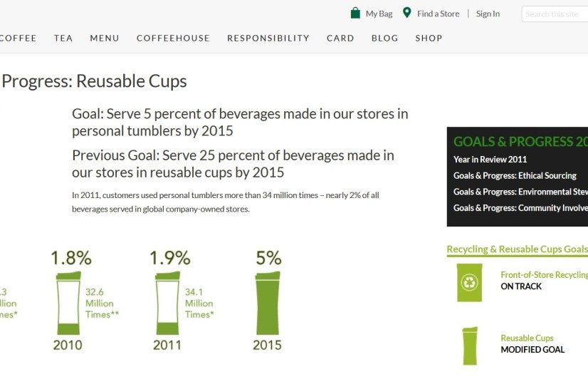Viewport: 588px width, 379px height.
Task: Click into the site search field
Action: [x=555, y=14]
